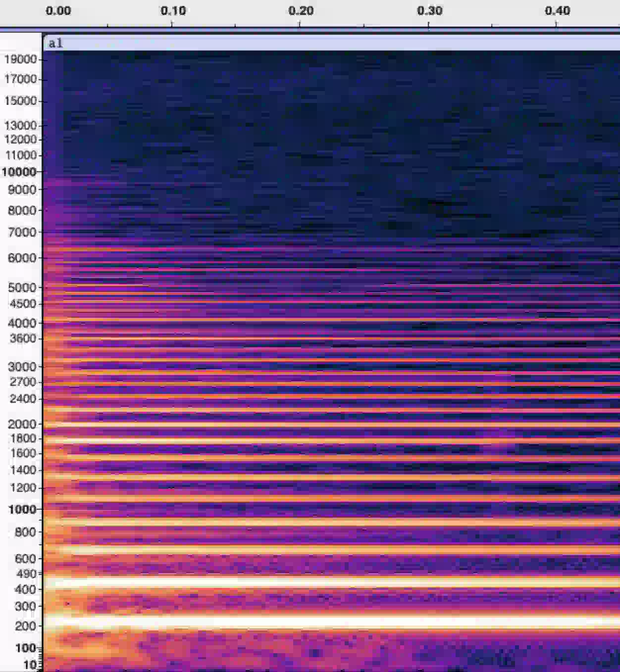Screen dimensions: 620x672
Task: Click the bright harmonic band near 440 Hz
Action: click(x=332, y=582)
